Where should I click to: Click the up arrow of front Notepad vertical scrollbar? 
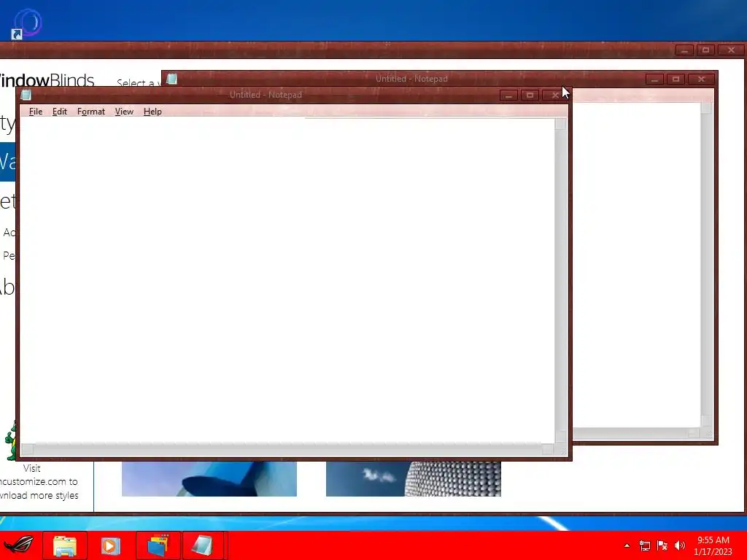pos(560,124)
